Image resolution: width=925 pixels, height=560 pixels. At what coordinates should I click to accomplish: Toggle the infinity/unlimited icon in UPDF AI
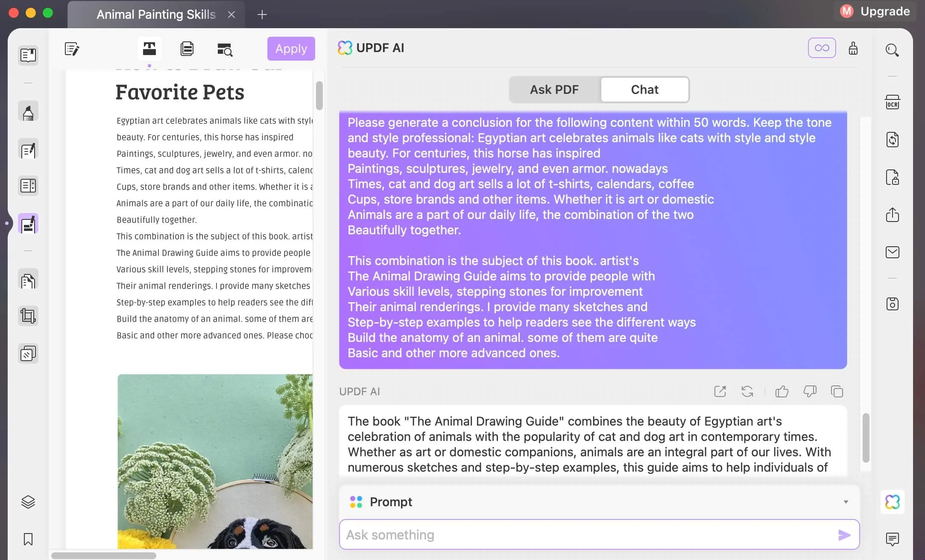tap(821, 47)
